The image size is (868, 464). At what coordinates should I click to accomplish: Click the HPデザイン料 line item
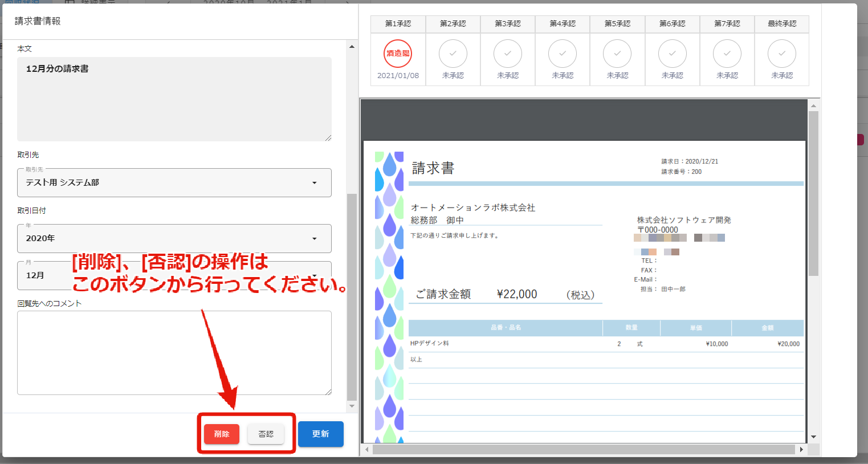[x=430, y=344]
